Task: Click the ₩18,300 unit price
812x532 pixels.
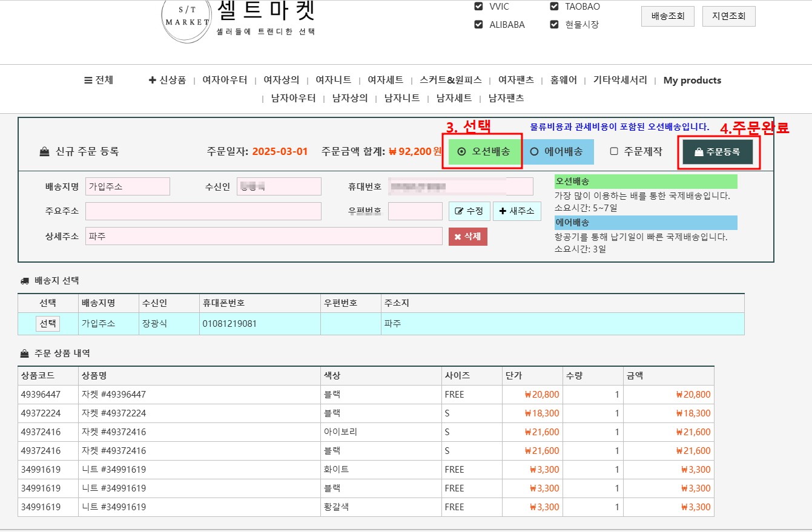Action: [x=542, y=413]
